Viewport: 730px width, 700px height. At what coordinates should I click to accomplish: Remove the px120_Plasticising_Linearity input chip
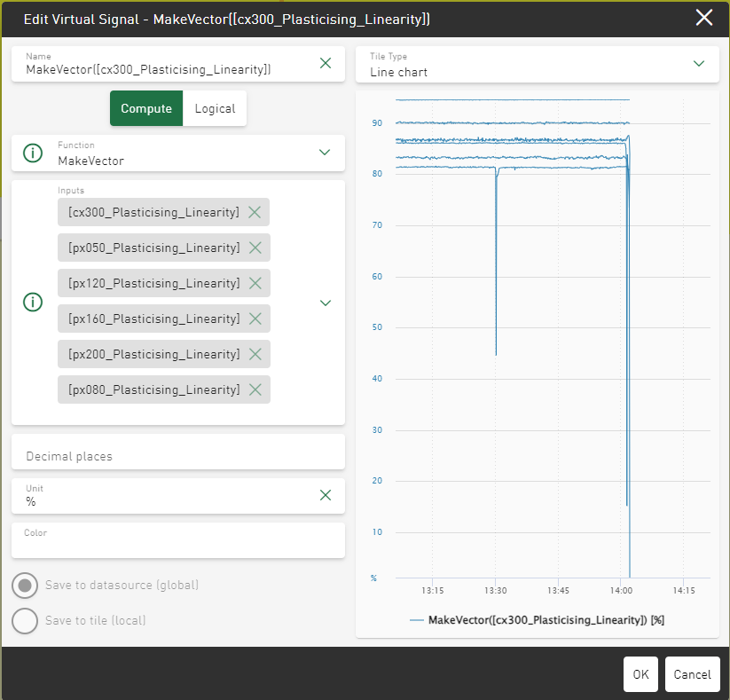[255, 283]
